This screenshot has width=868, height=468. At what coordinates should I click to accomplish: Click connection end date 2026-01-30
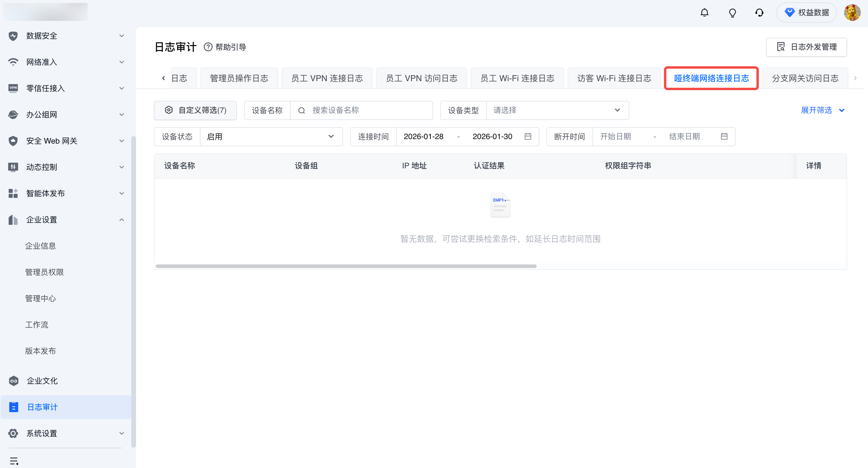[492, 137]
